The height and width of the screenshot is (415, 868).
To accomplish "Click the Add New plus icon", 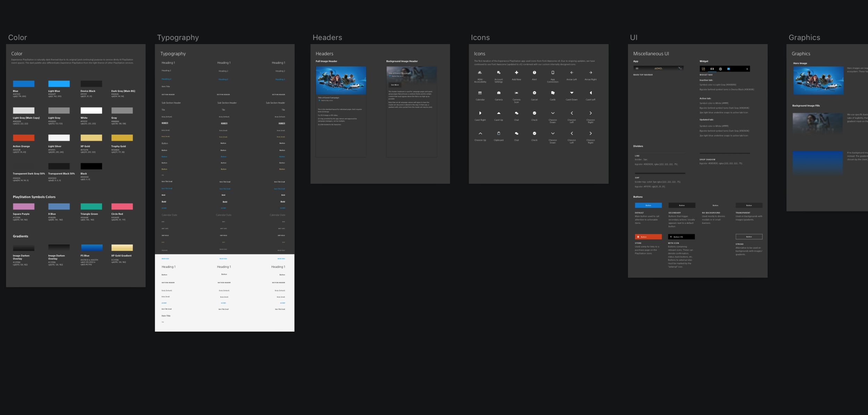I will tap(516, 73).
